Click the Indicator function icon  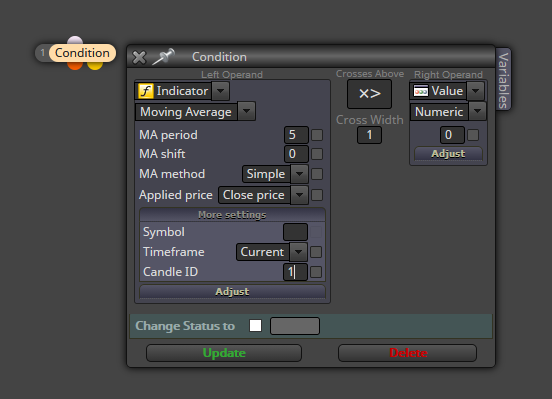coord(145,91)
